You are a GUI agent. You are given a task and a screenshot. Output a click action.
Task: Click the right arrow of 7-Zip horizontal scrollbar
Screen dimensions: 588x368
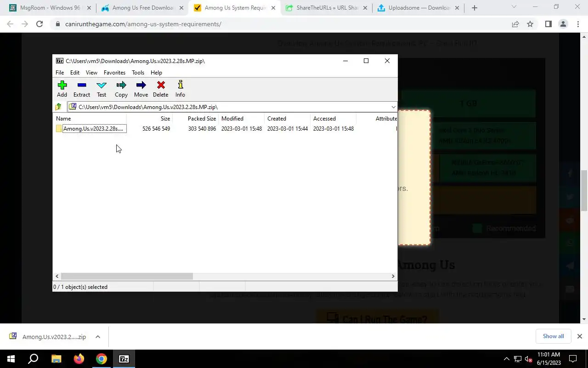pos(393,276)
